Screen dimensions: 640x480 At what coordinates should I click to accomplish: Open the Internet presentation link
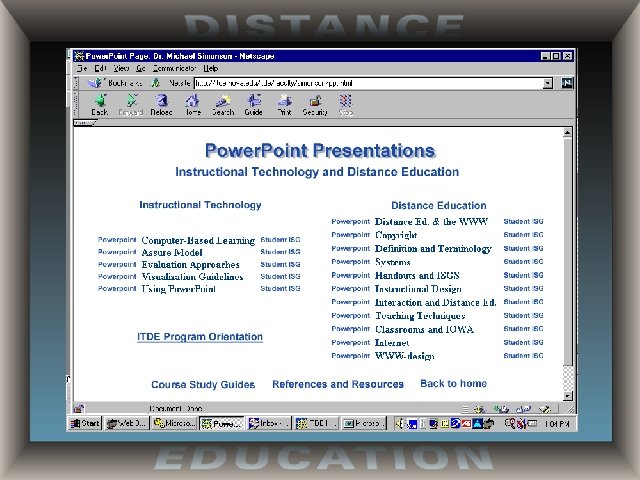point(392,343)
